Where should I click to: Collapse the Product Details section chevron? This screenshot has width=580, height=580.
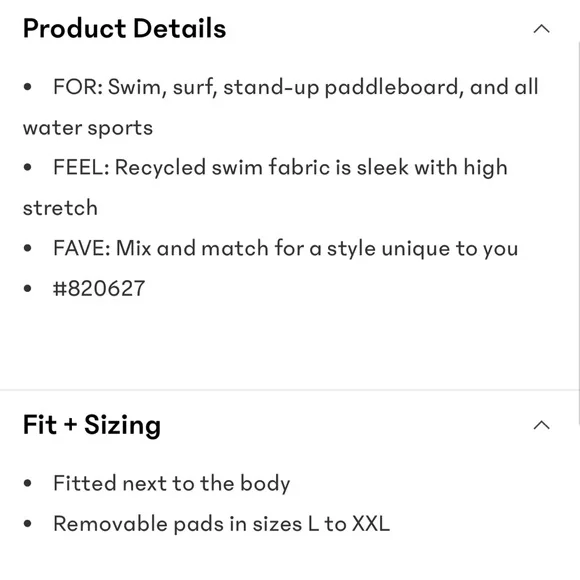point(541,29)
